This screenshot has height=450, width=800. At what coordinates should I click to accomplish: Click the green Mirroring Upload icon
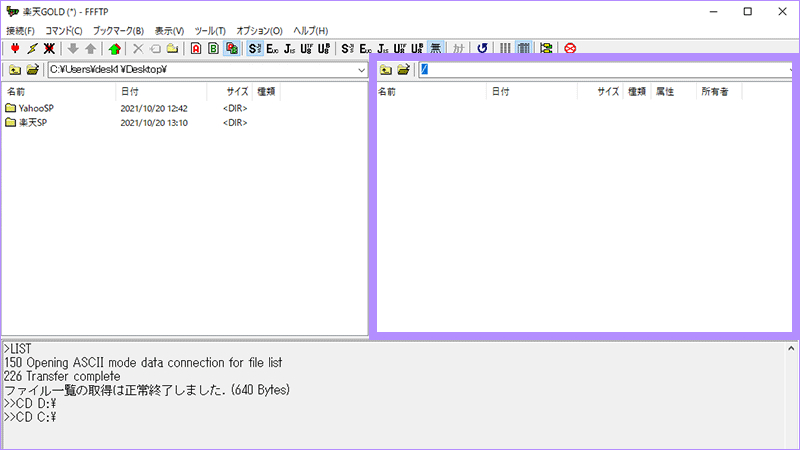(x=115, y=47)
